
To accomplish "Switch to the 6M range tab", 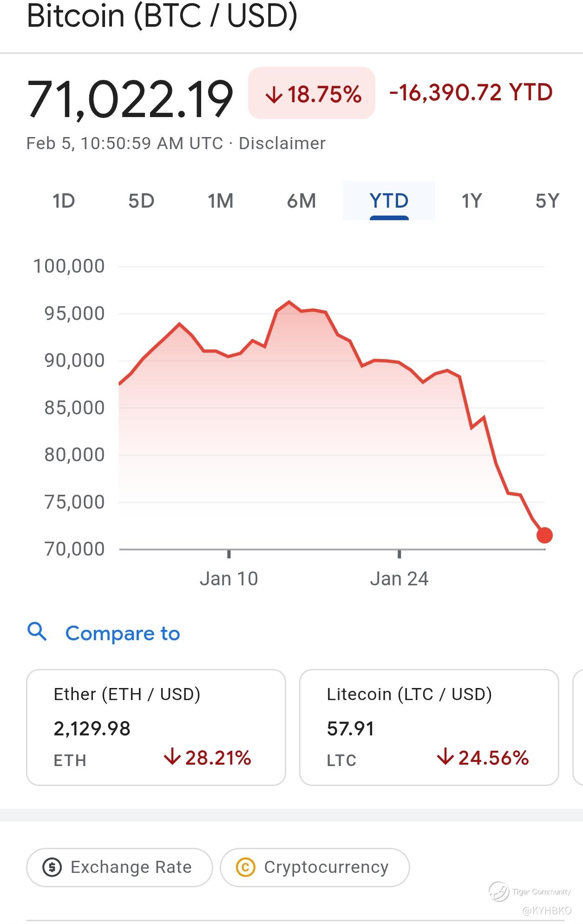I will tap(301, 201).
